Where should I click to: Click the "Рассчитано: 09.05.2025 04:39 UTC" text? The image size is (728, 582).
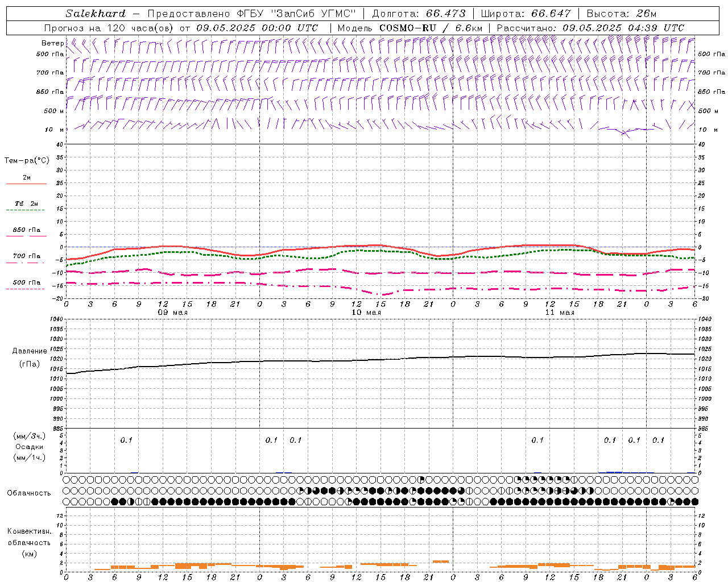(590, 28)
